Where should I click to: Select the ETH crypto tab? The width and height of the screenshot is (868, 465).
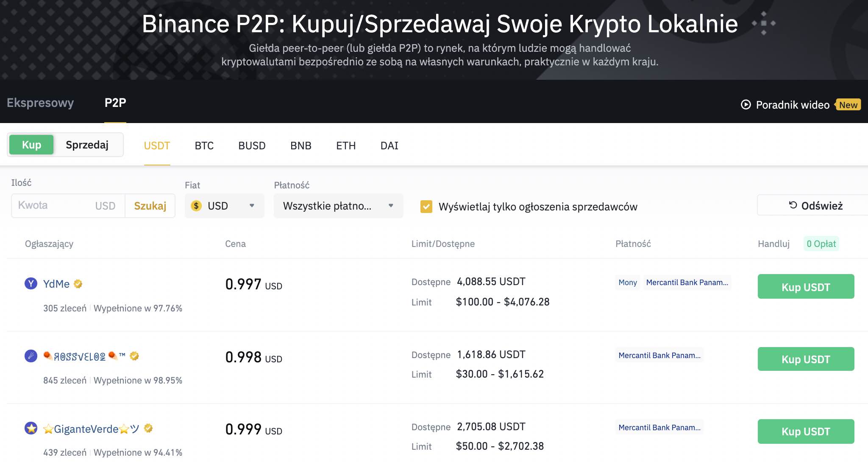click(346, 146)
